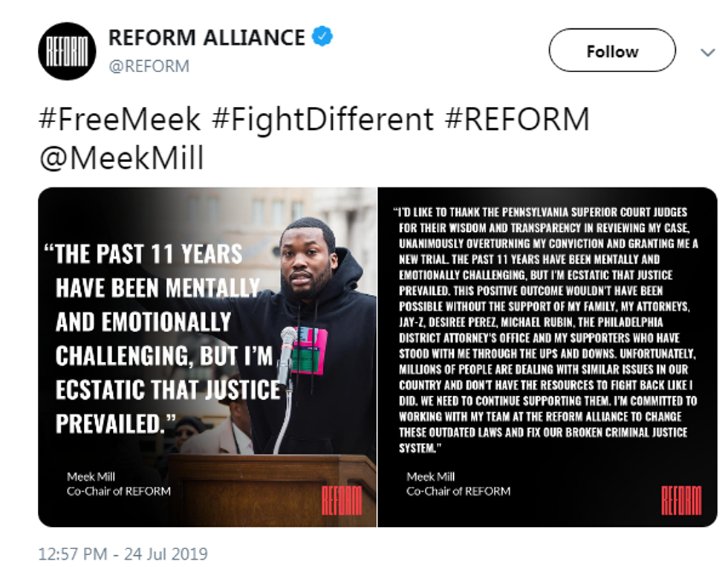Viewport: 728px width, 567px height.
Task: Click the Co-Chair caption on right image
Action: point(458,491)
